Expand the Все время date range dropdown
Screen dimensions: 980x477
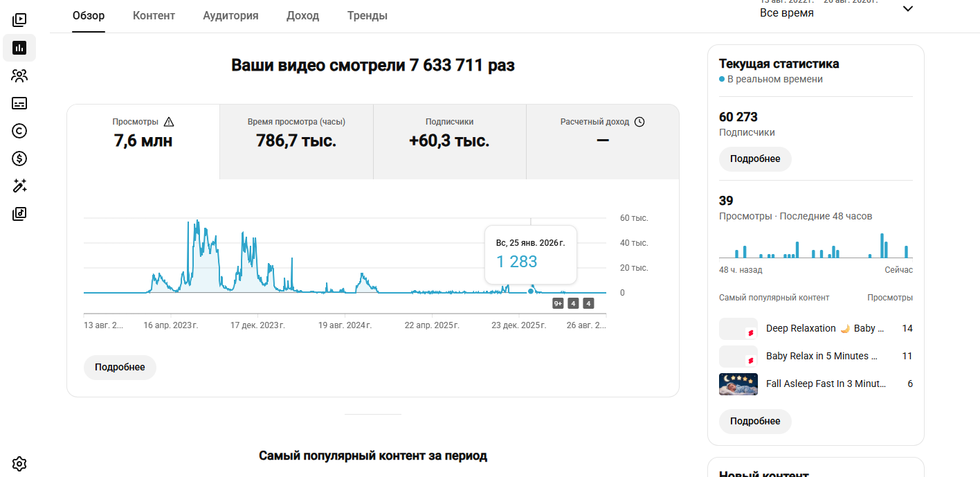pyautogui.click(x=908, y=9)
